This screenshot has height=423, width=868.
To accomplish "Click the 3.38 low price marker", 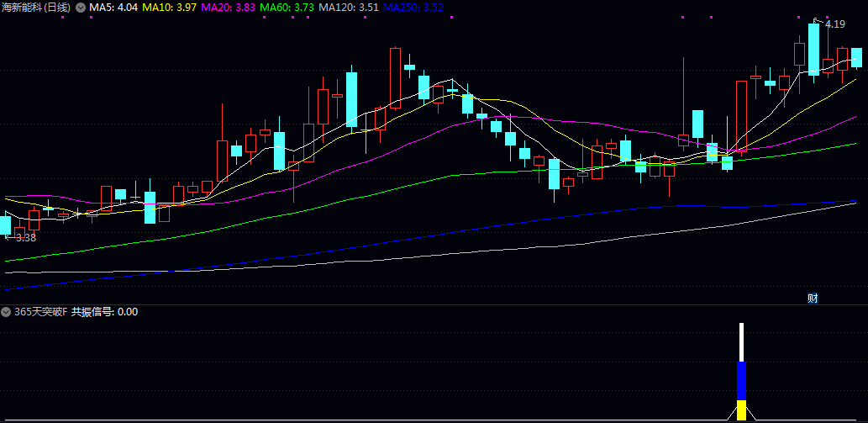I will [x=23, y=238].
